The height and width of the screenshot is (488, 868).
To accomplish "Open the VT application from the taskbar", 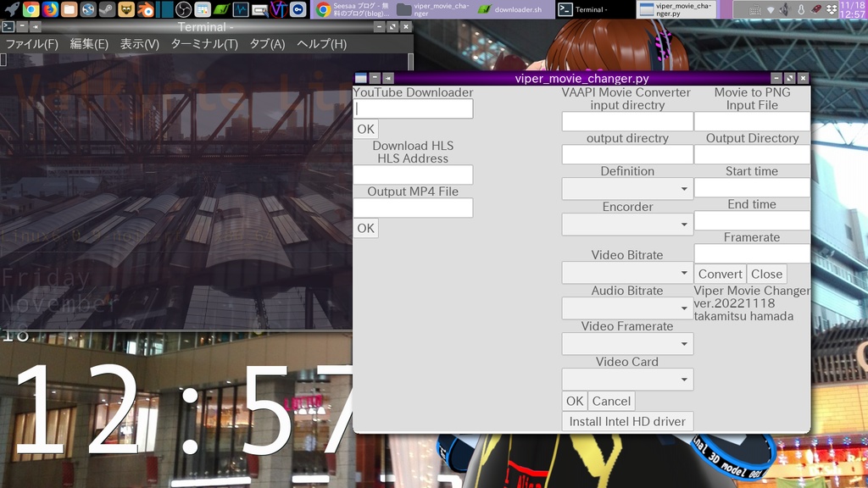I will (277, 11).
